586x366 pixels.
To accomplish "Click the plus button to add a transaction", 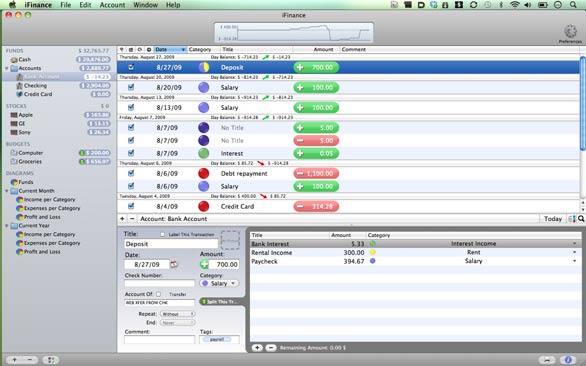I will pos(122,219).
